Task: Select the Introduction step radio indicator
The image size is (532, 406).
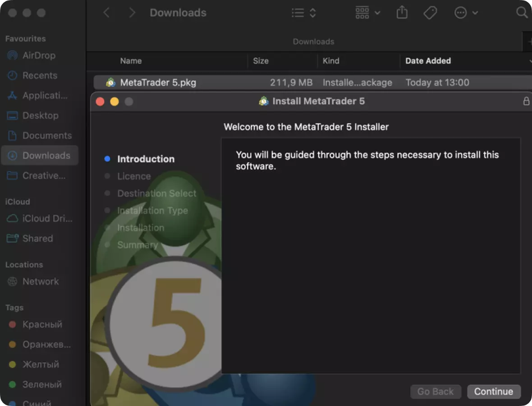Action: (x=107, y=159)
